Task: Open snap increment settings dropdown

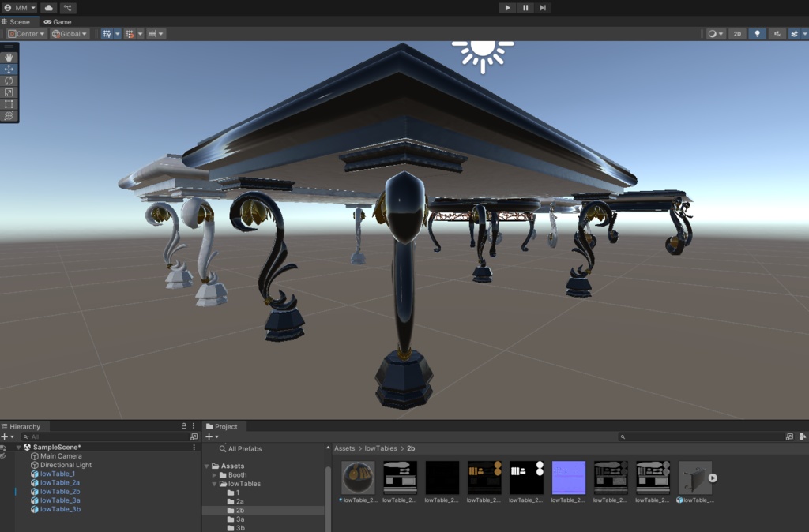Action: 156,34
